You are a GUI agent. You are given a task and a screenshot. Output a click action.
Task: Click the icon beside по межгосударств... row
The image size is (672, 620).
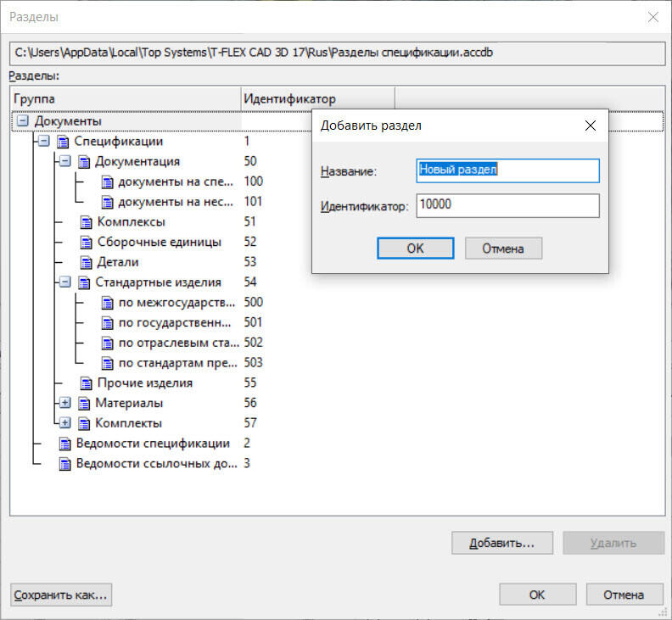107,303
